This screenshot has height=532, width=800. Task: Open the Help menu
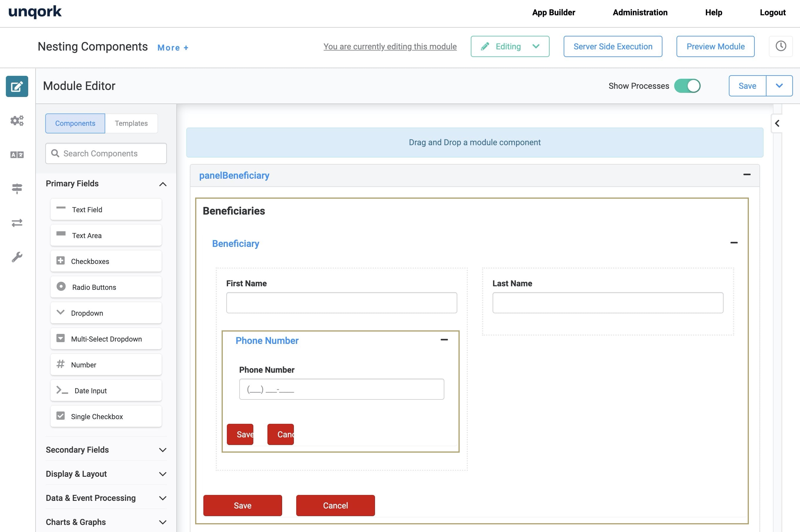click(x=714, y=13)
